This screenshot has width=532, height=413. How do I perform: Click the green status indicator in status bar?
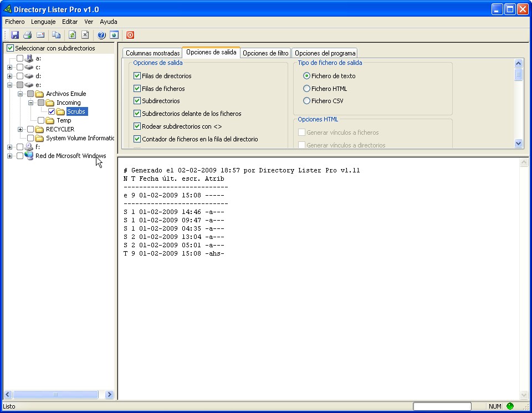point(510,406)
